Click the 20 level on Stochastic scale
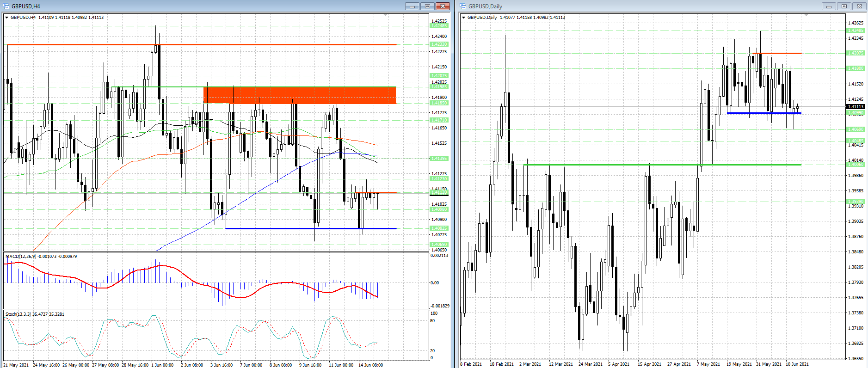The height and width of the screenshot is (368, 868). point(433,351)
